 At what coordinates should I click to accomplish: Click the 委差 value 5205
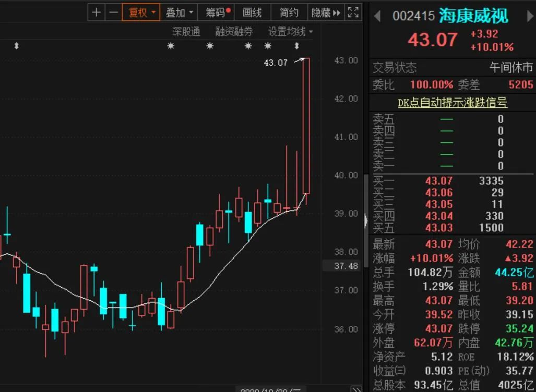point(521,84)
